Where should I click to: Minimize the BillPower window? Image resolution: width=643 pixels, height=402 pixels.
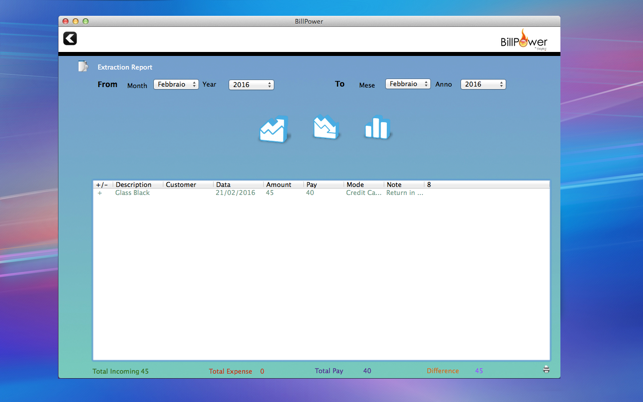coord(75,21)
